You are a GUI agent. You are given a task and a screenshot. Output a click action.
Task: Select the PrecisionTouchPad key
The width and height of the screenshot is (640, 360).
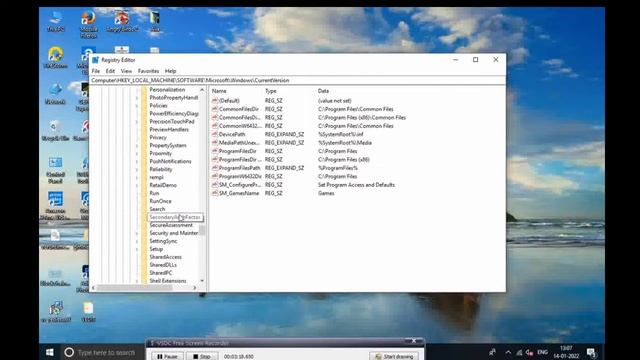click(x=172, y=122)
